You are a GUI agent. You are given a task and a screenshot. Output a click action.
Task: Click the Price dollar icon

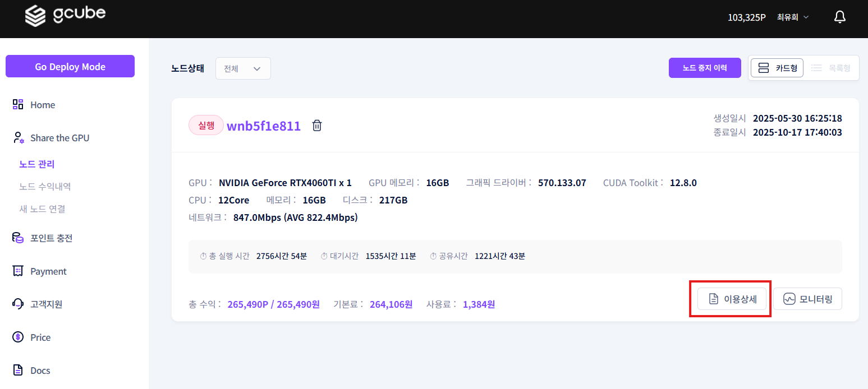coord(18,337)
